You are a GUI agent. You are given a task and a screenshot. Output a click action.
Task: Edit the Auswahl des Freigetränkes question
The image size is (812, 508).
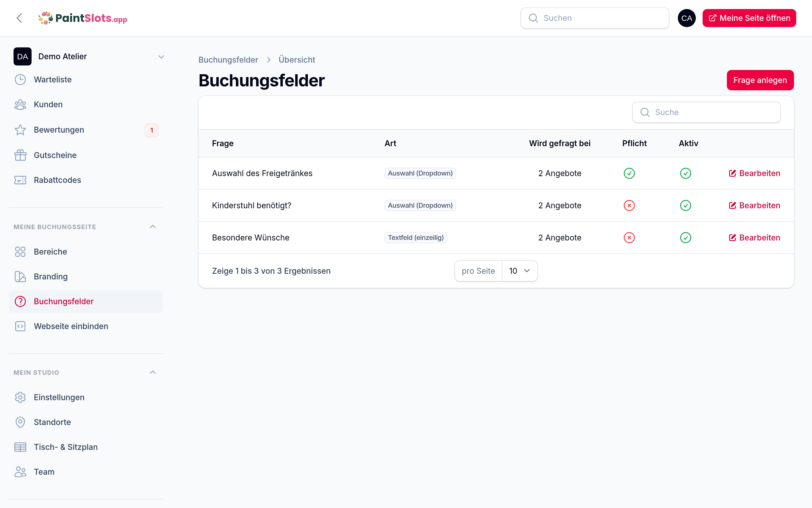coord(754,173)
